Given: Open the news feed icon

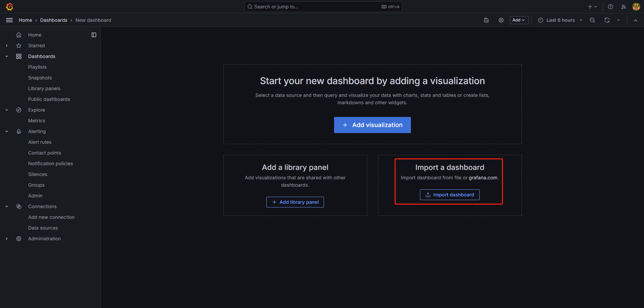Looking at the screenshot, I should [624, 7].
